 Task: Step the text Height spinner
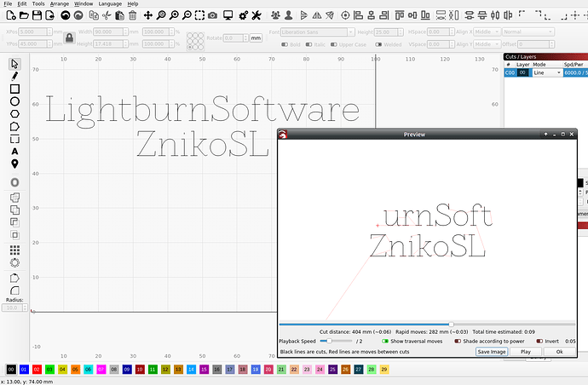coord(401,32)
